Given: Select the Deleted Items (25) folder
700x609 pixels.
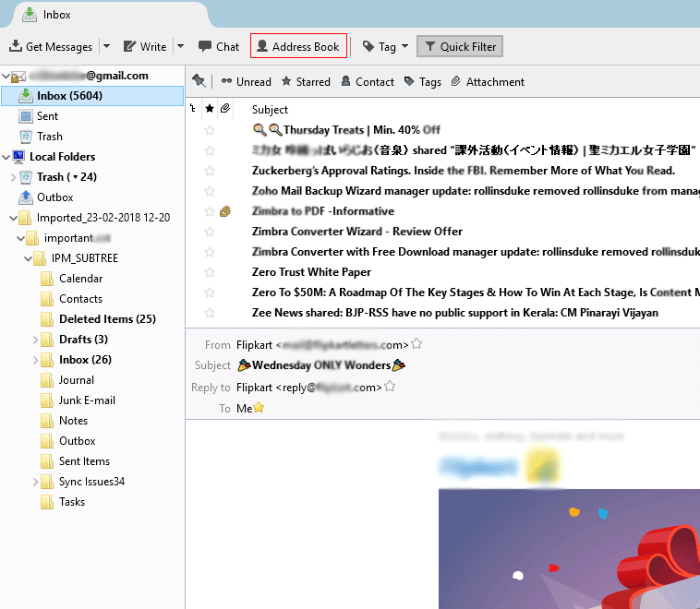Looking at the screenshot, I should pos(107,319).
